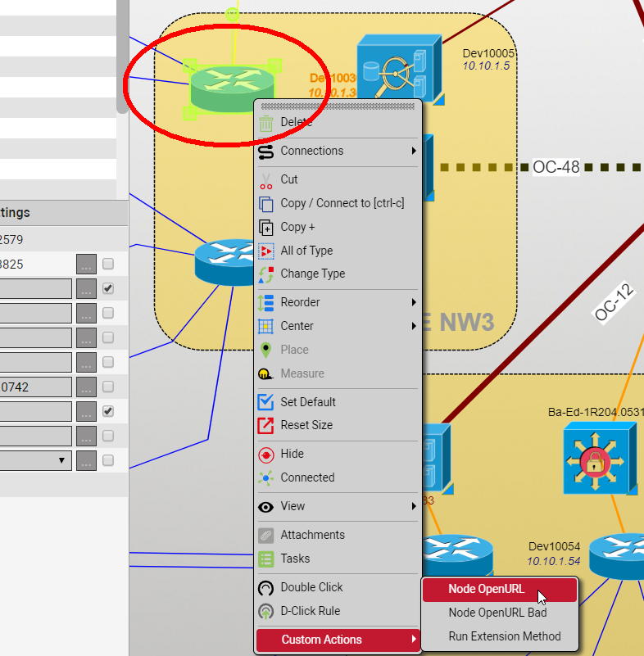Uncheck the first checked settings checkbox
The image size is (644, 656).
click(x=108, y=289)
